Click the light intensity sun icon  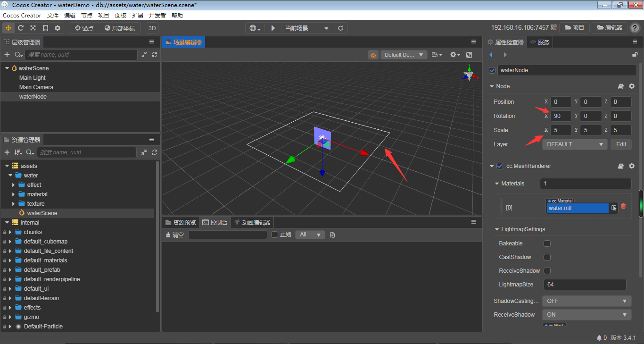coord(373,55)
